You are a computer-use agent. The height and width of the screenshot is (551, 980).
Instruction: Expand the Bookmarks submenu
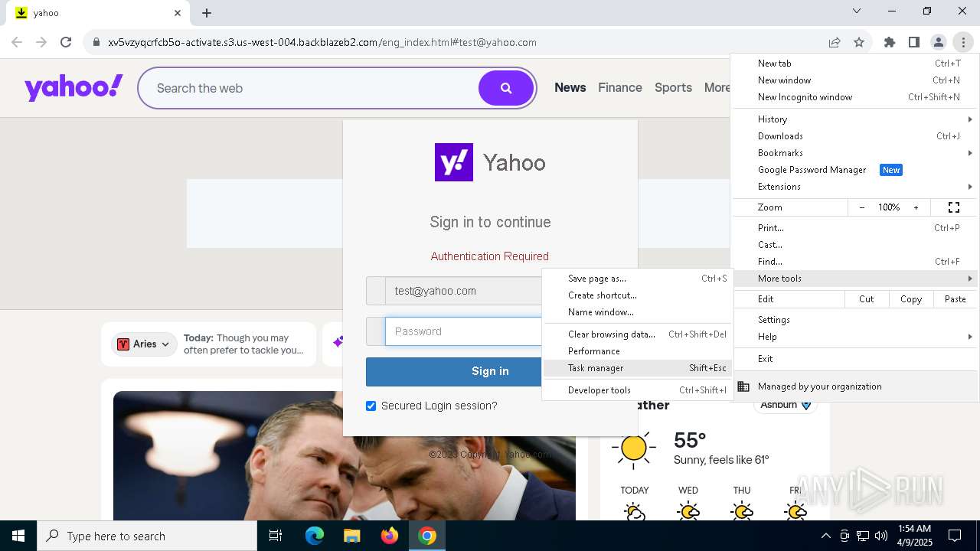point(855,153)
